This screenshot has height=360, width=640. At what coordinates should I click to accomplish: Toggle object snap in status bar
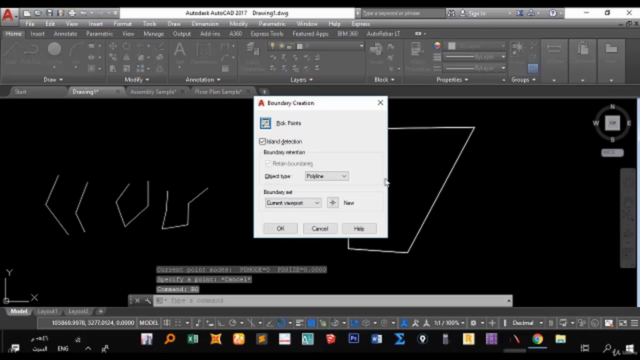pyautogui.click(x=281, y=323)
